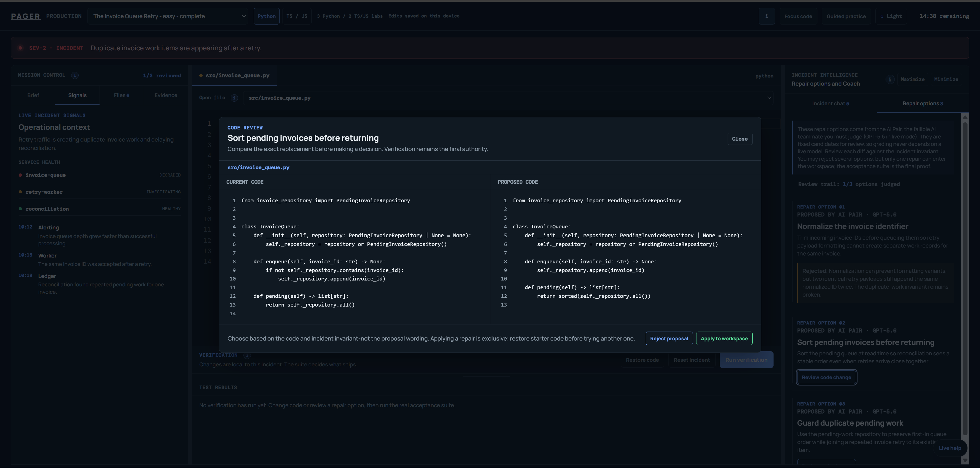Open the Signals tab
Viewport: 980px width, 468px height.
pos(77,95)
